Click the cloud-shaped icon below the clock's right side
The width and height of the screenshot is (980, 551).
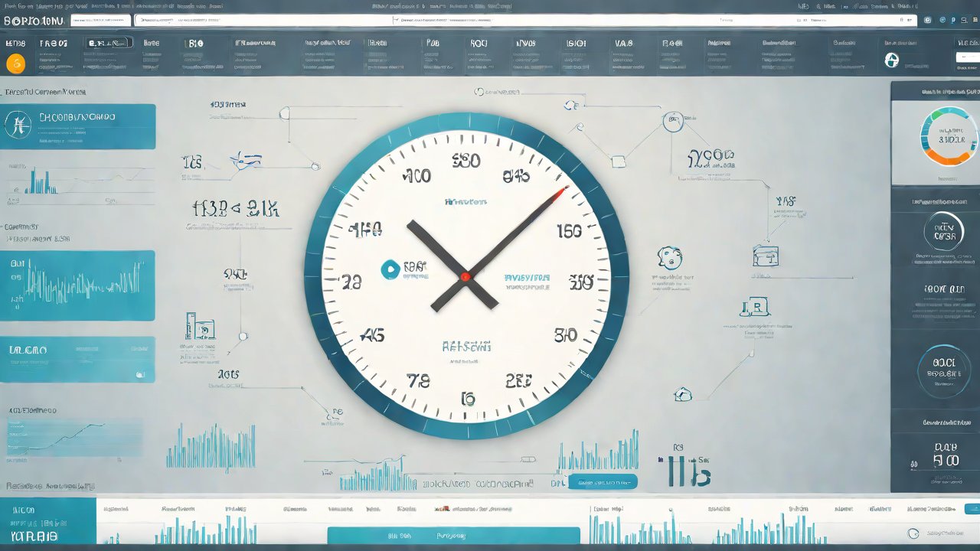(x=682, y=394)
